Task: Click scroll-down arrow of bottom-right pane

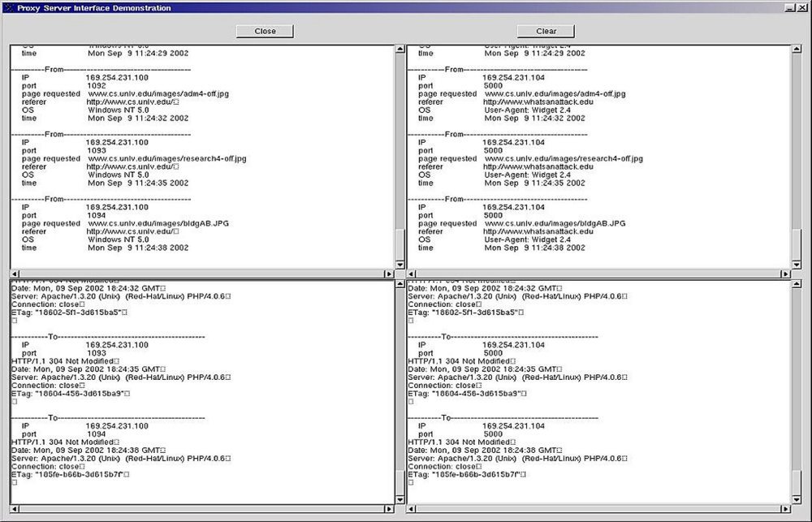Action: [x=796, y=499]
